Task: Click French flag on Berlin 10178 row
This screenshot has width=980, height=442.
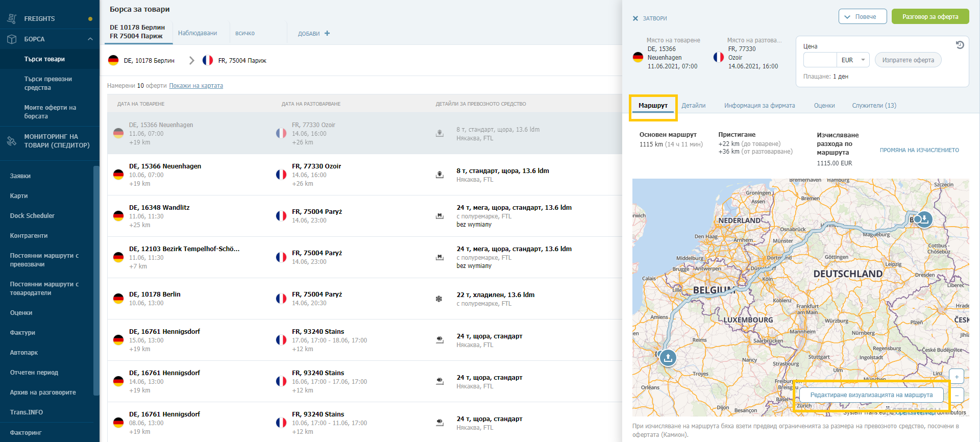Action: (x=281, y=299)
